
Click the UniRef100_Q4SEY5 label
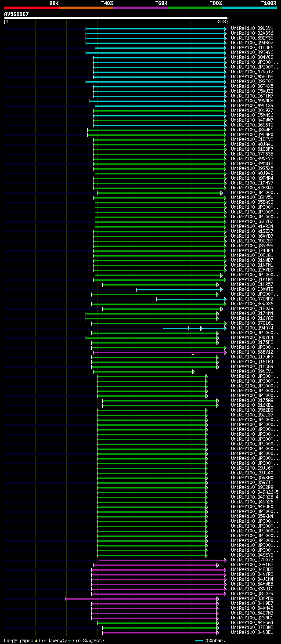pyautogui.click(x=252, y=555)
